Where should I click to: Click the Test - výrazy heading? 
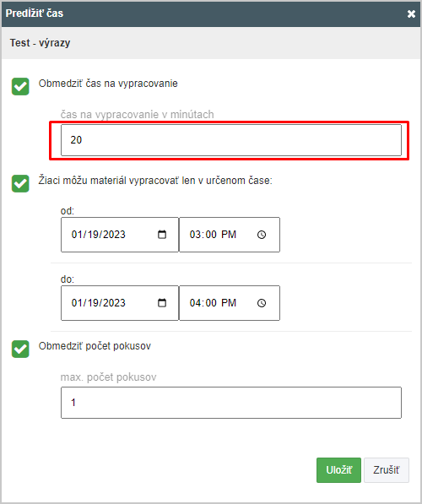40,43
